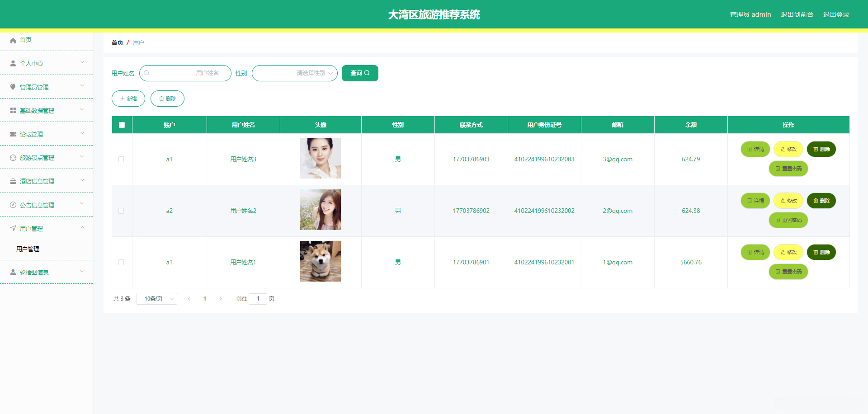This screenshot has height=414, width=868.
Task: Click email cell 3@qq.com
Action: coord(618,159)
